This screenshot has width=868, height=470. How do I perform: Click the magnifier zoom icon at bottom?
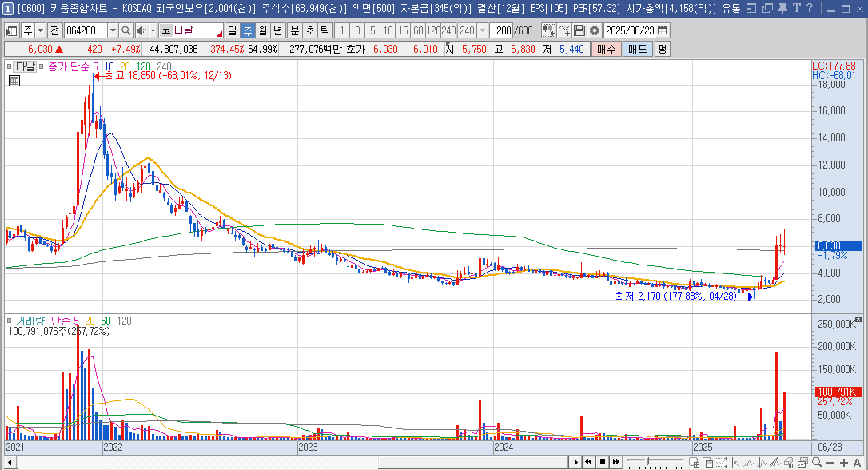[x=817, y=462]
